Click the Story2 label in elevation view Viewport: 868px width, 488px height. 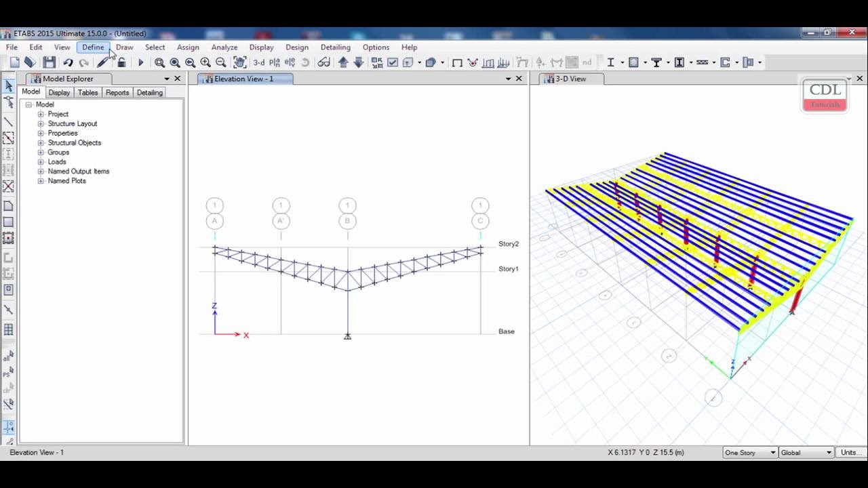click(x=509, y=244)
